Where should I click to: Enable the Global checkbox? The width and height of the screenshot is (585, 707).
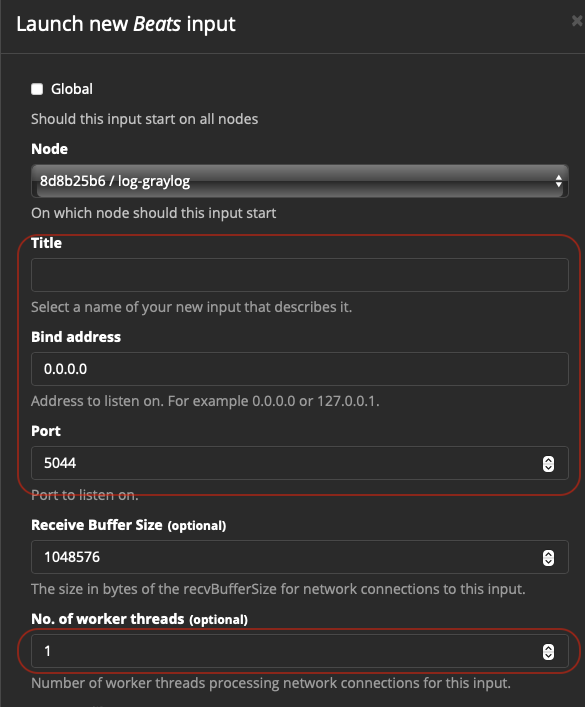[x=37, y=89]
